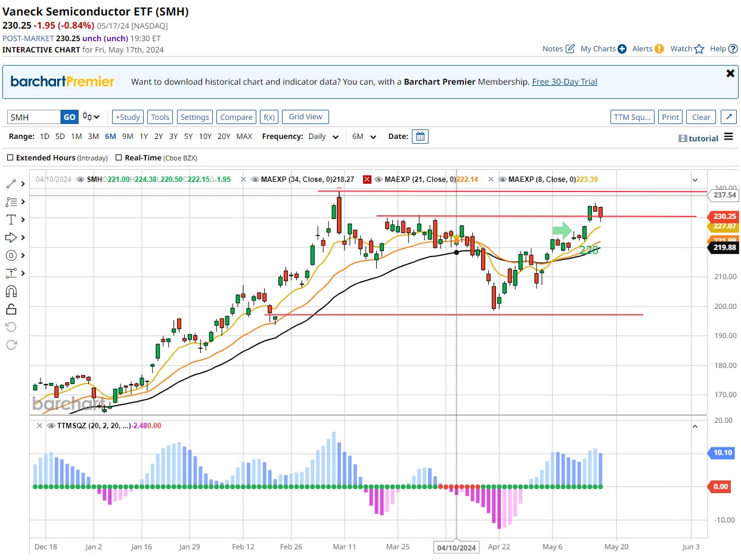Toggle MAEXP 34 visibility eye icon
This screenshot has height=560, width=741.
(x=255, y=179)
